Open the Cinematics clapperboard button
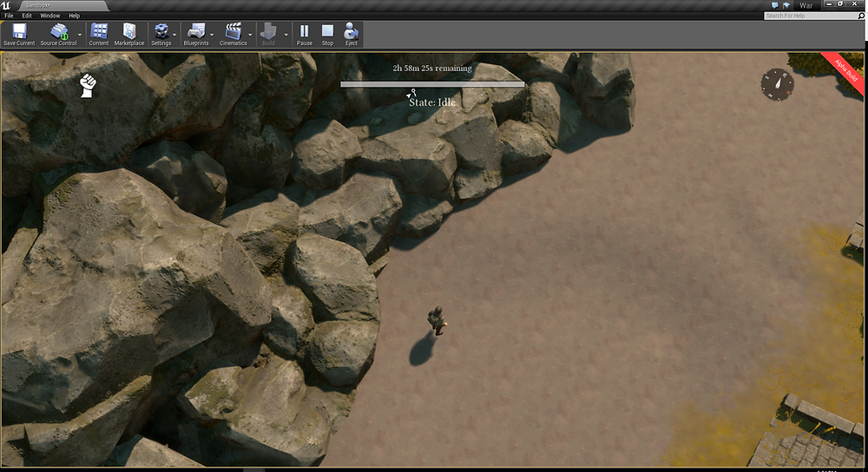 tap(233, 35)
